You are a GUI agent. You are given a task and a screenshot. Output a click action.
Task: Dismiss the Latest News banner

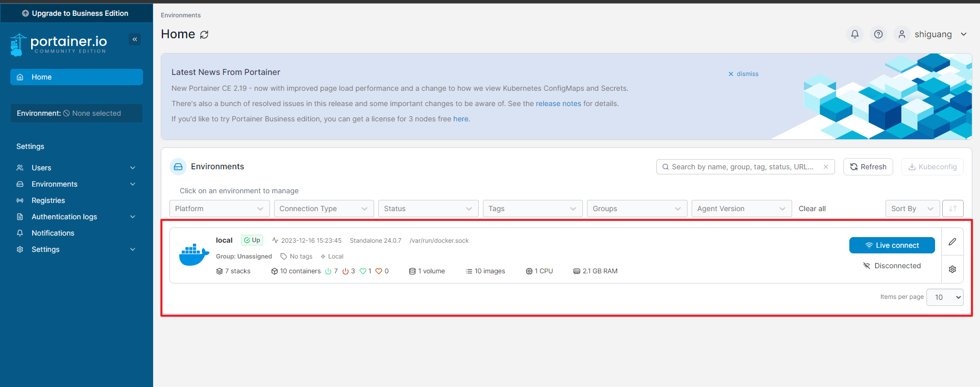click(743, 74)
